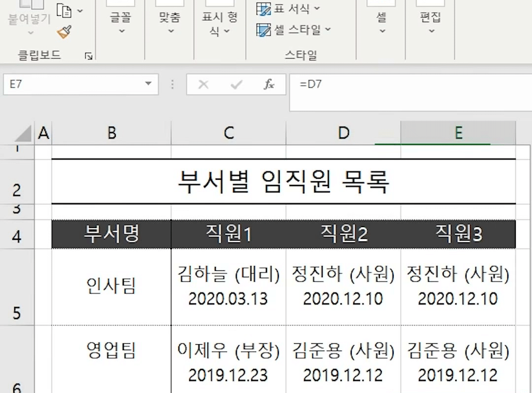532x393 pixels.
Task: Select row 5 header
Action: tap(17, 287)
